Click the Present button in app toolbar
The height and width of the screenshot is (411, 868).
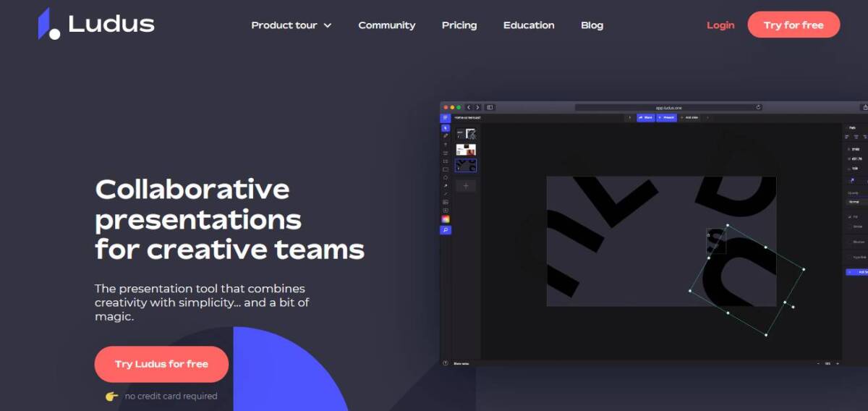tap(667, 117)
